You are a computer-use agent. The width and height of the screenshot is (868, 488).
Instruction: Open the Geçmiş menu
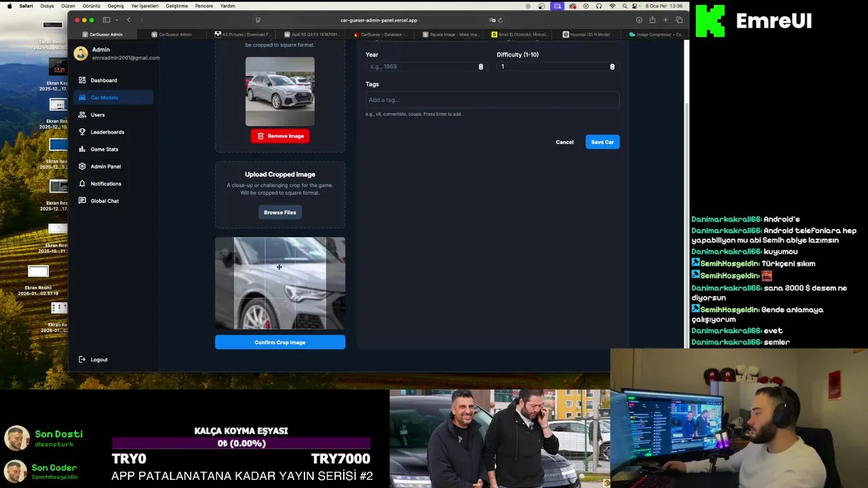coord(116,6)
